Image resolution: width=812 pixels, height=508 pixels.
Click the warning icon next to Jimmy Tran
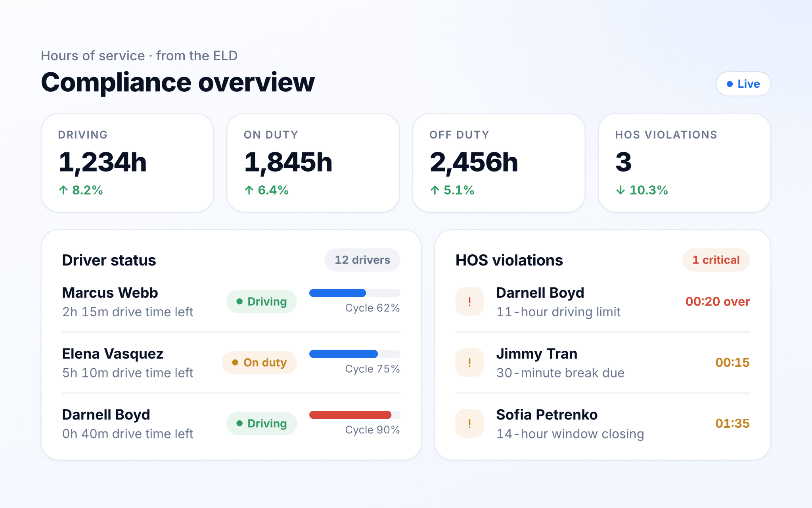pos(469,362)
